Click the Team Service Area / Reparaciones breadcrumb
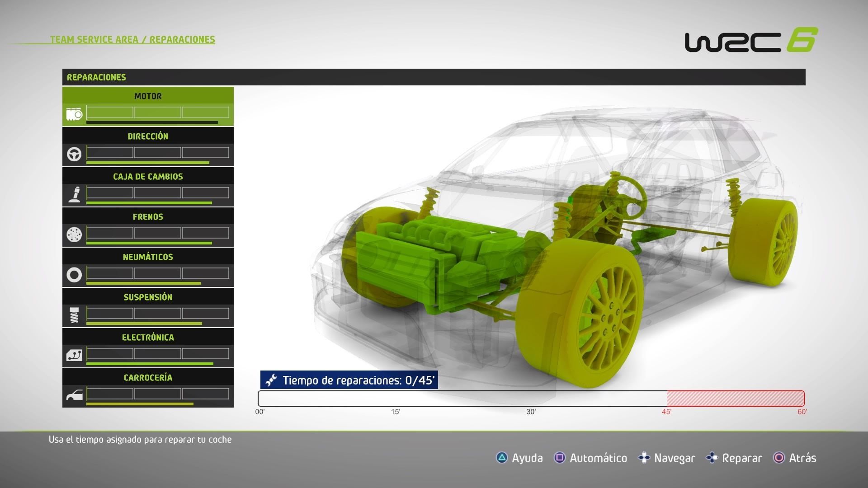Screen dimensions: 868x488 coord(132,39)
